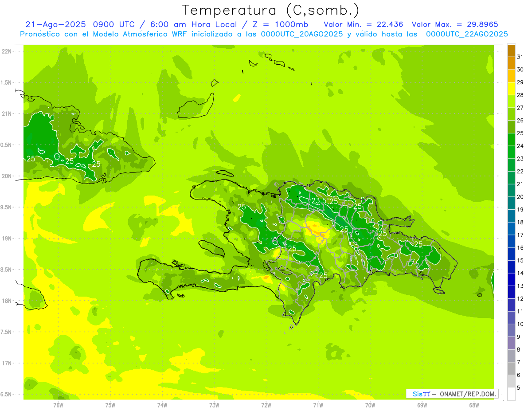Click the "18N" latitude axis label
532x411 pixels.
click(7, 301)
